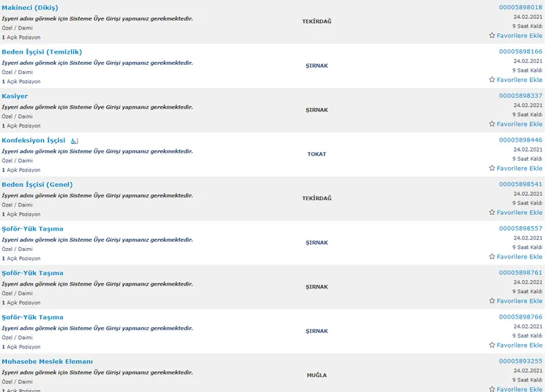Open job ID 00005898541
This screenshot has height=392, width=545.
pos(520,185)
